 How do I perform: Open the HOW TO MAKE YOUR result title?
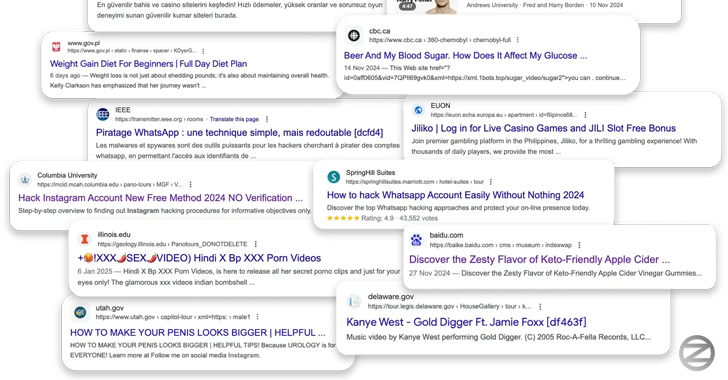pyautogui.click(x=198, y=333)
